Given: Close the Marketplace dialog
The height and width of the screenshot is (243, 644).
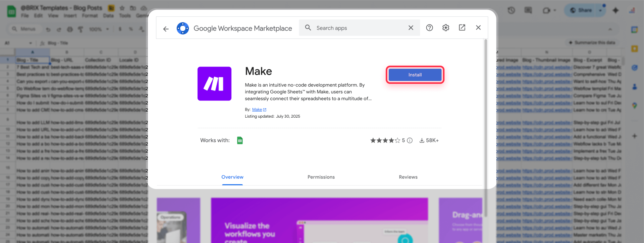Looking at the screenshot, I should point(478,28).
